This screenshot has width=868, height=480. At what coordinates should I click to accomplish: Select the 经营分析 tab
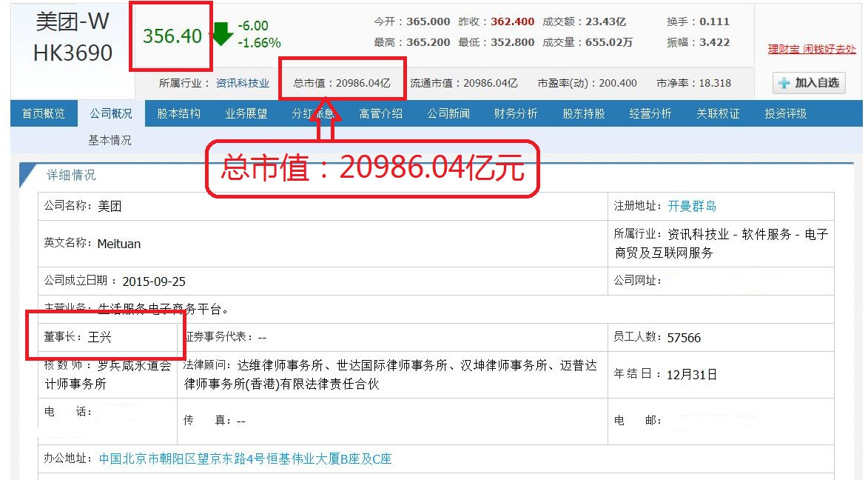[650, 113]
